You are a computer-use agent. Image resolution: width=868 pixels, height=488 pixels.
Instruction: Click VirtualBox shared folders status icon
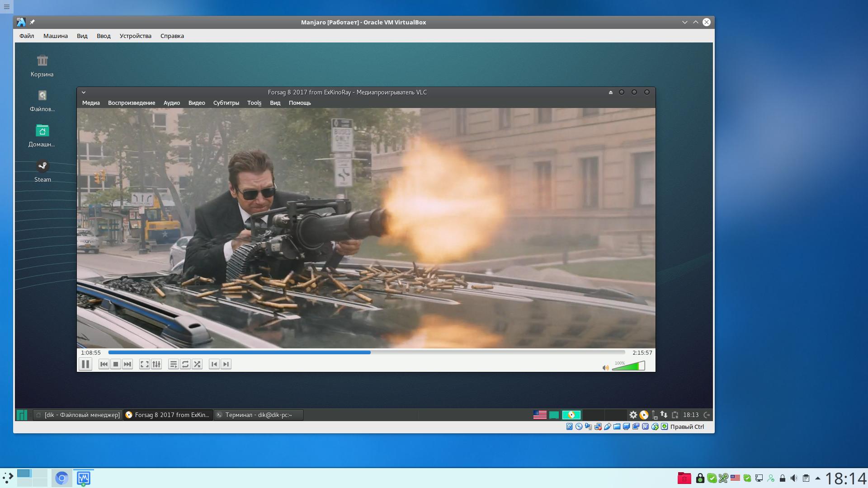point(617,427)
